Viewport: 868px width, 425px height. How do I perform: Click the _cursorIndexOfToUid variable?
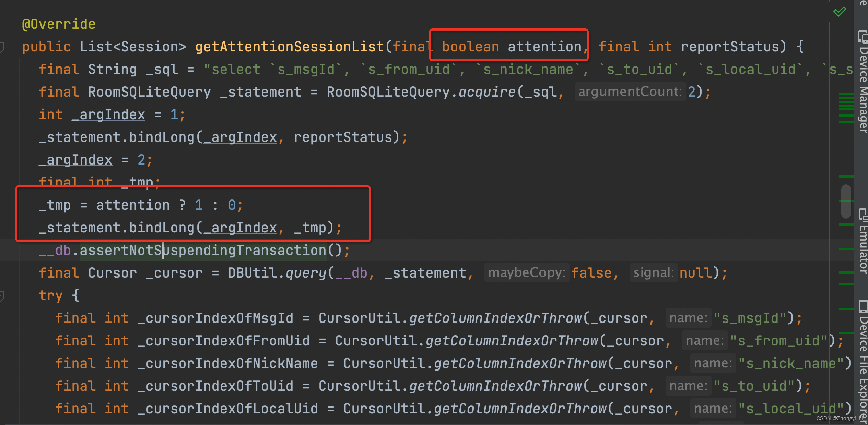(215, 386)
